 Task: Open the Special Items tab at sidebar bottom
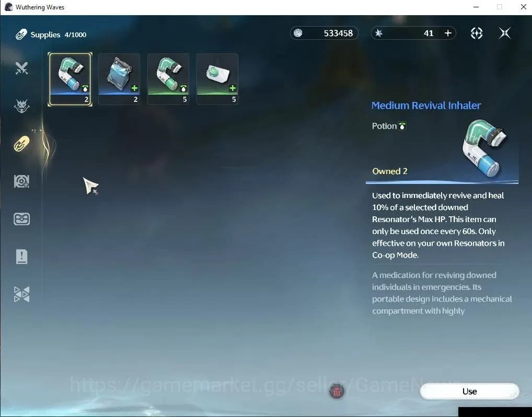click(x=21, y=294)
